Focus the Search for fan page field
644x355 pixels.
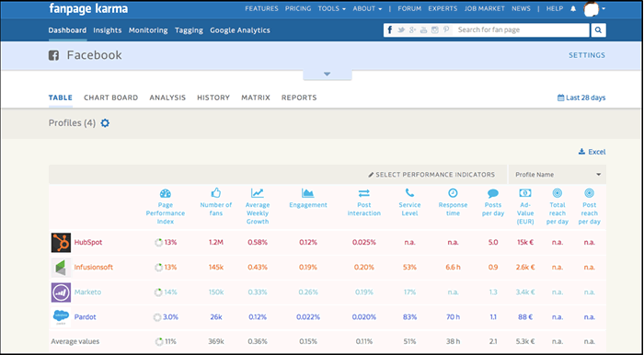pos(522,30)
